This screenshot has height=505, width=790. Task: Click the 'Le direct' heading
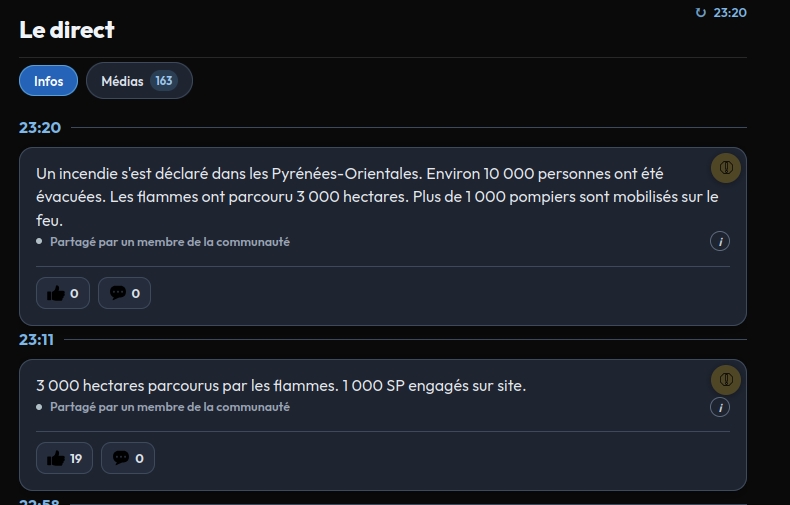pos(67,30)
